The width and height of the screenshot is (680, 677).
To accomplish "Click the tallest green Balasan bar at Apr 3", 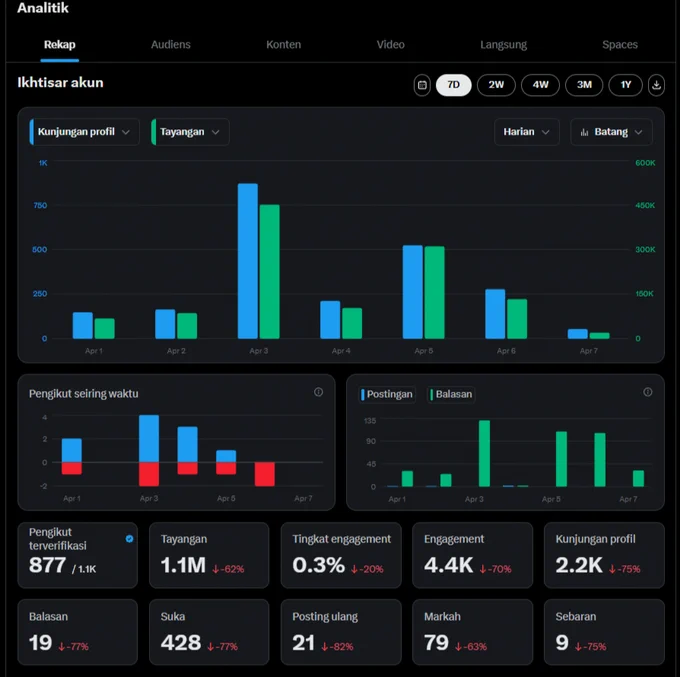I will [484, 454].
